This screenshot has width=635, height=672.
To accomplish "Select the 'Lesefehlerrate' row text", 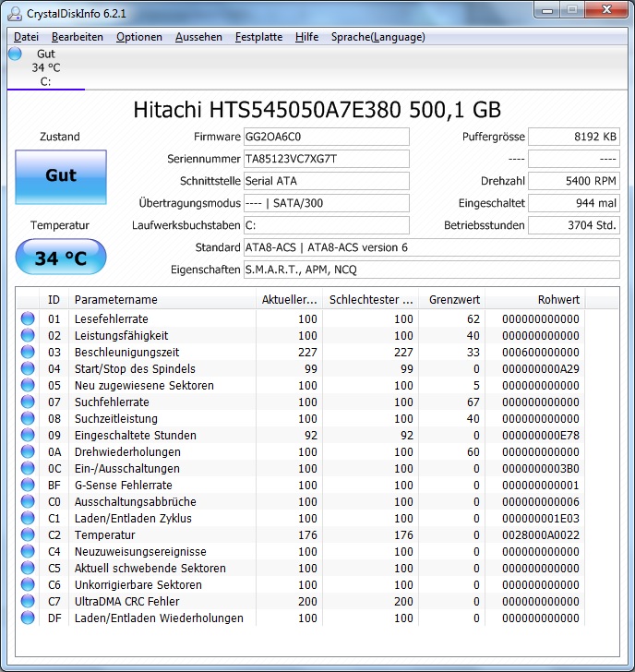I will coord(111,318).
